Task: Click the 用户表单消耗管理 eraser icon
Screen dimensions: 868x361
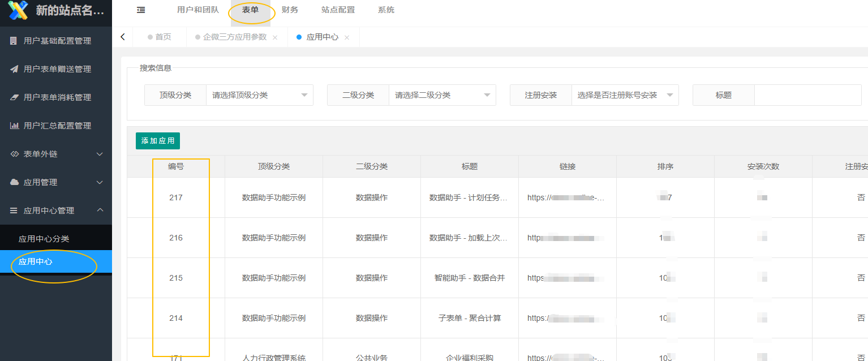Action: coord(14,97)
